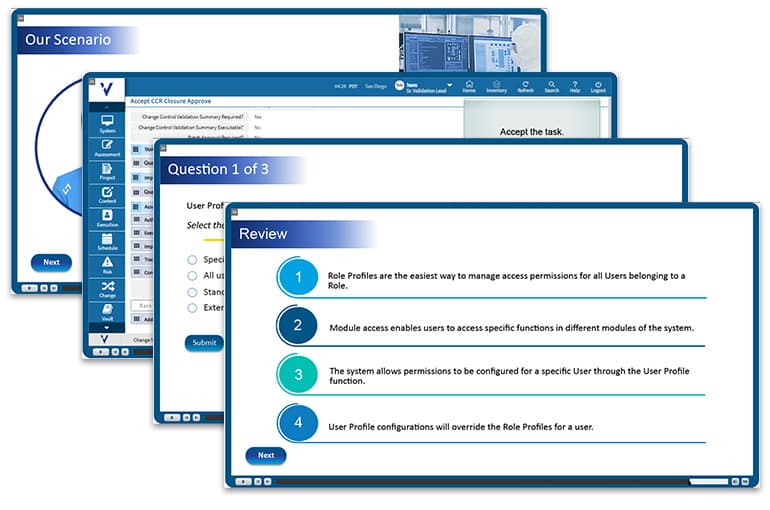Open the Assessment module icon
Image resolution: width=770 pixels, height=510 pixels.
click(107, 147)
